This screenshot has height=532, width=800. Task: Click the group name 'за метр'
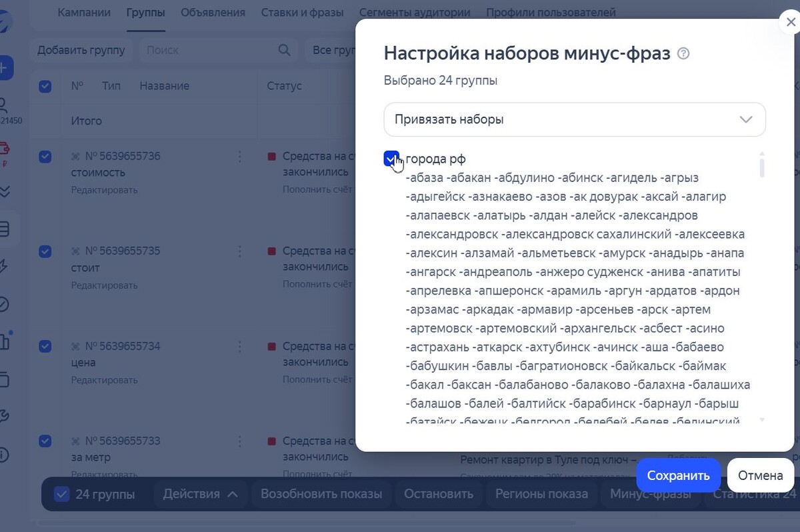tap(91, 457)
